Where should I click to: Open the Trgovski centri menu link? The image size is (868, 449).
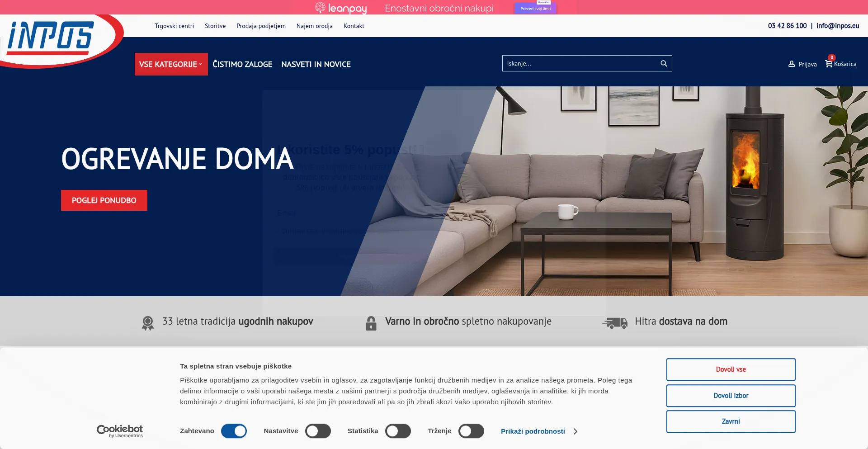[174, 26]
